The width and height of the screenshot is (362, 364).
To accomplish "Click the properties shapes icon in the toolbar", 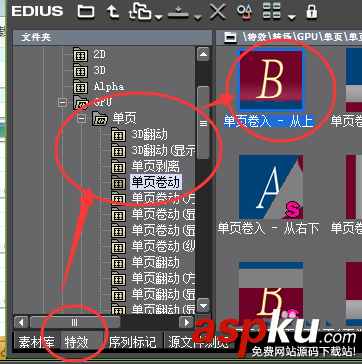I will tap(244, 11).
